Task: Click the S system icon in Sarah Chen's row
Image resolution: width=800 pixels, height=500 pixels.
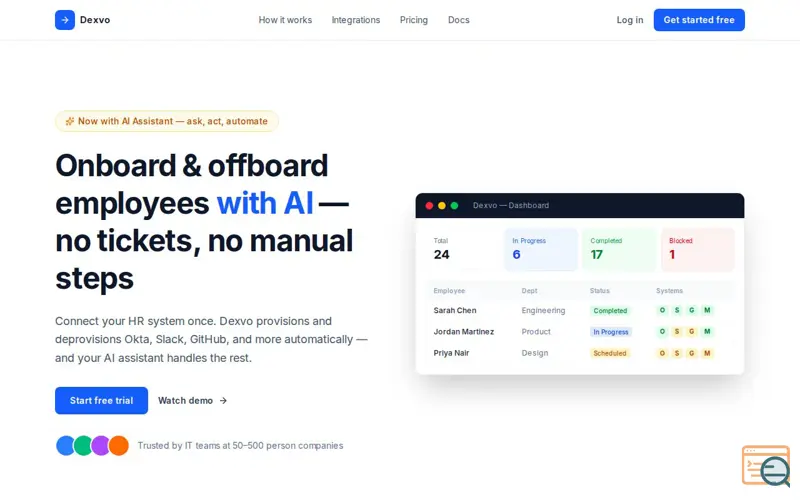Action: [x=677, y=310]
